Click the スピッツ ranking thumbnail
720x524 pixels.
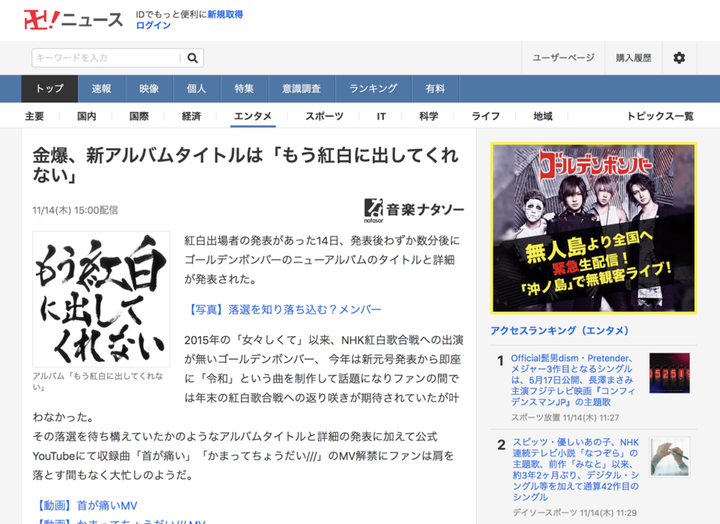[669, 457]
